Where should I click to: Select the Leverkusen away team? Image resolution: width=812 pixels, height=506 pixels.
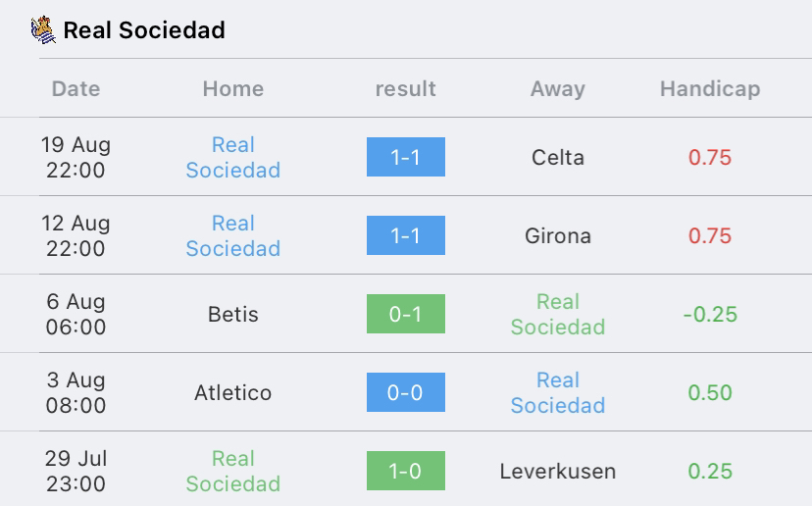click(557, 471)
